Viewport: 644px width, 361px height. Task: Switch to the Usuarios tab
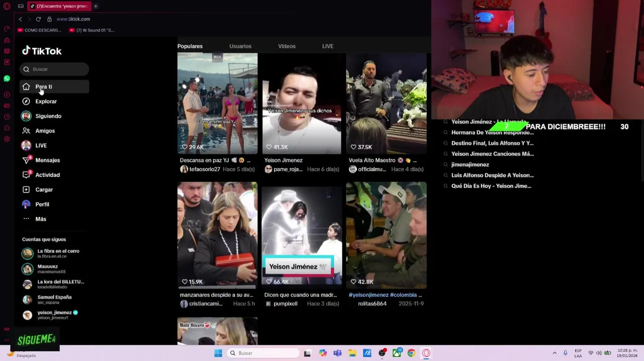[x=240, y=46]
